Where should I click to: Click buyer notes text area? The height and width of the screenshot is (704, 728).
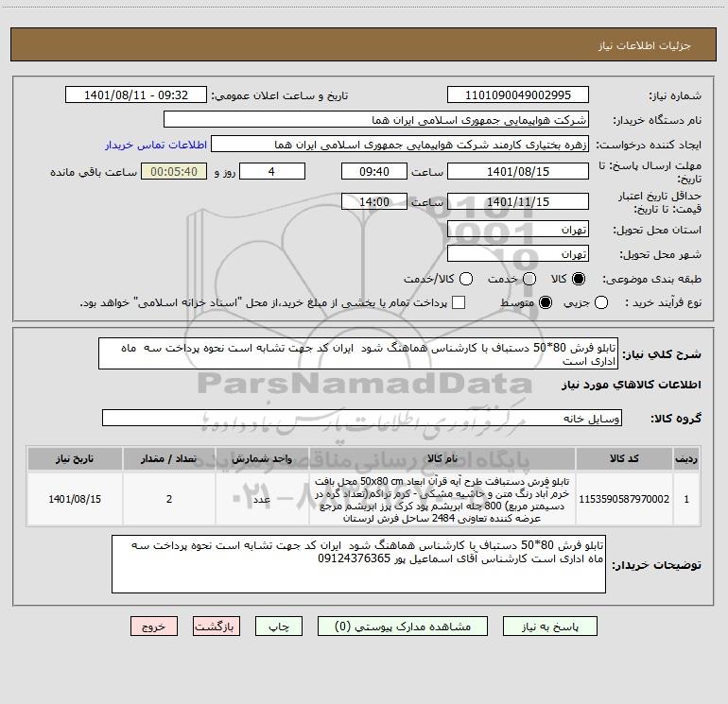point(358,564)
